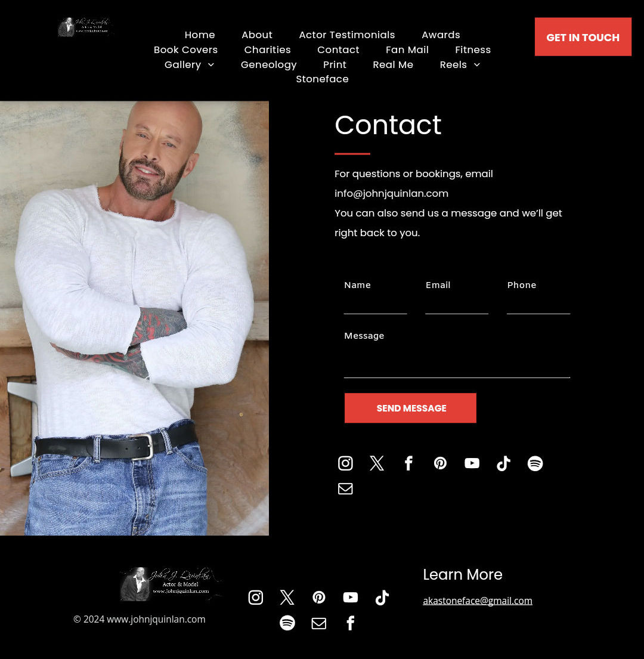Open Spotify icon in contact section
644x659 pixels.
[535, 463]
